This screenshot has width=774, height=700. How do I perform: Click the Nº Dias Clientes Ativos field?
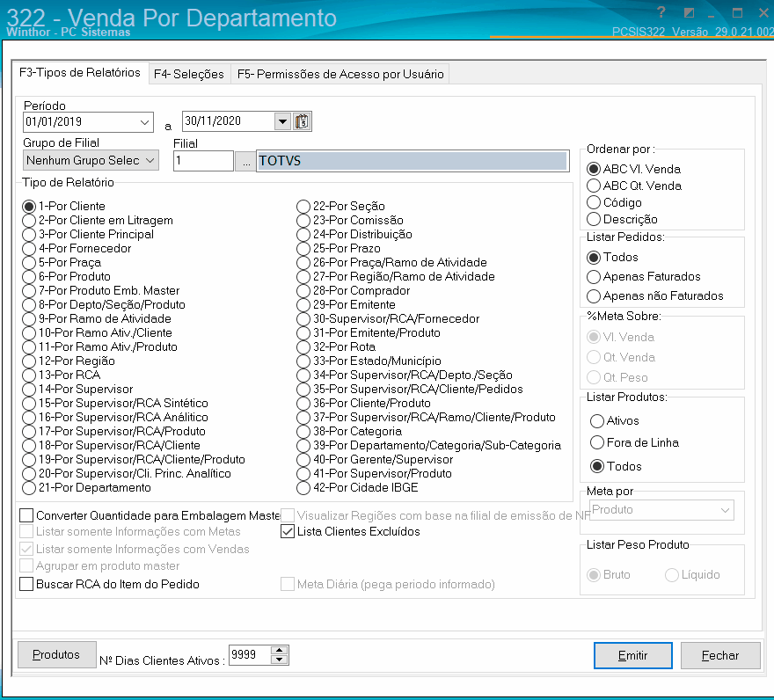click(250, 655)
